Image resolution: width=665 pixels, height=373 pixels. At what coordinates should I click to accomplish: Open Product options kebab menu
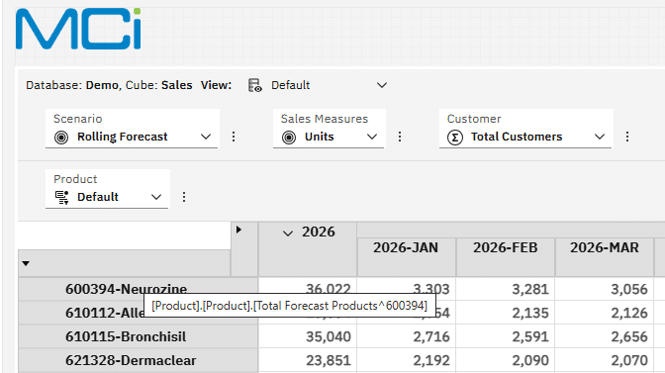click(184, 197)
